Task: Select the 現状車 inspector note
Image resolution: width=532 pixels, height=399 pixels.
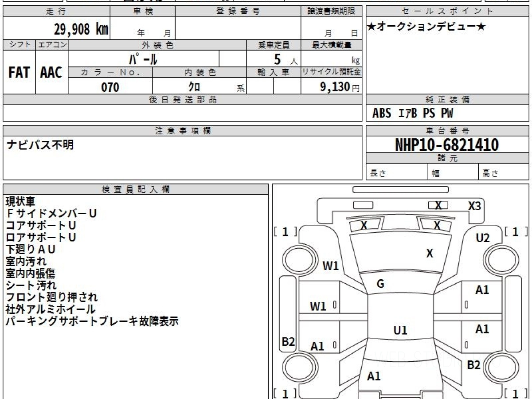Action: tap(20, 201)
